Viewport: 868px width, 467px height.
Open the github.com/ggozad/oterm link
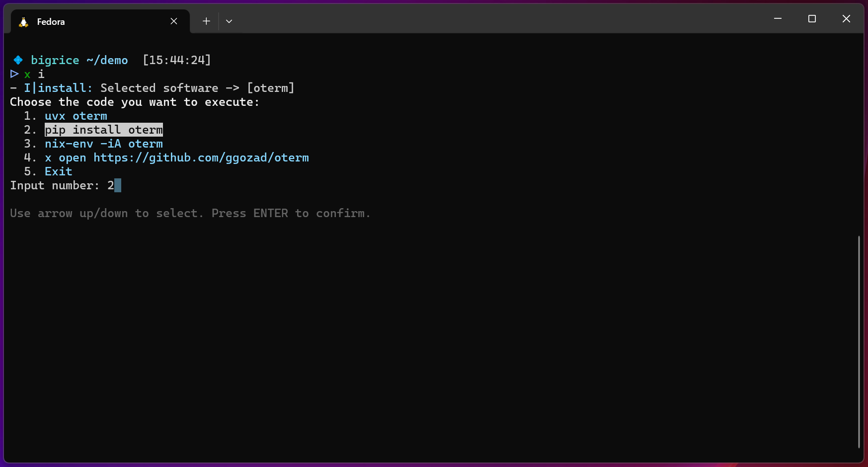(201, 157)
